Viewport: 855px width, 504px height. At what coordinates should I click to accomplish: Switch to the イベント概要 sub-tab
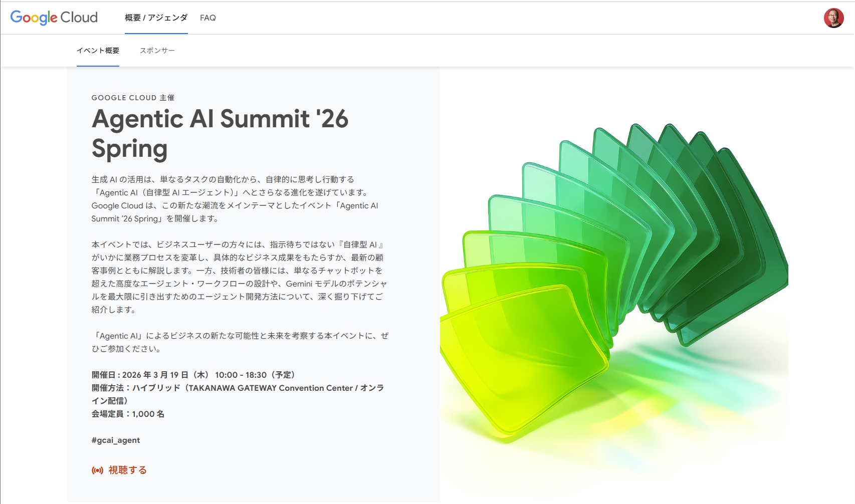[98, 51]
